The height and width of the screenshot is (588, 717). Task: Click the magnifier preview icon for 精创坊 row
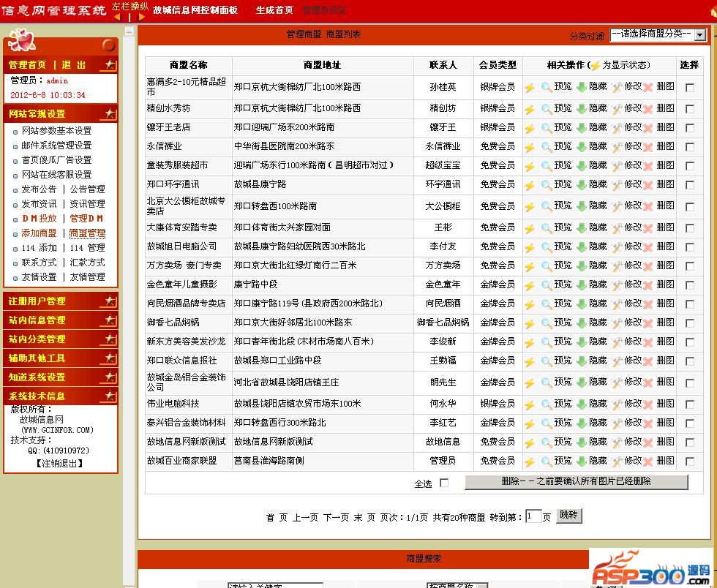click(x=547, y=108)
